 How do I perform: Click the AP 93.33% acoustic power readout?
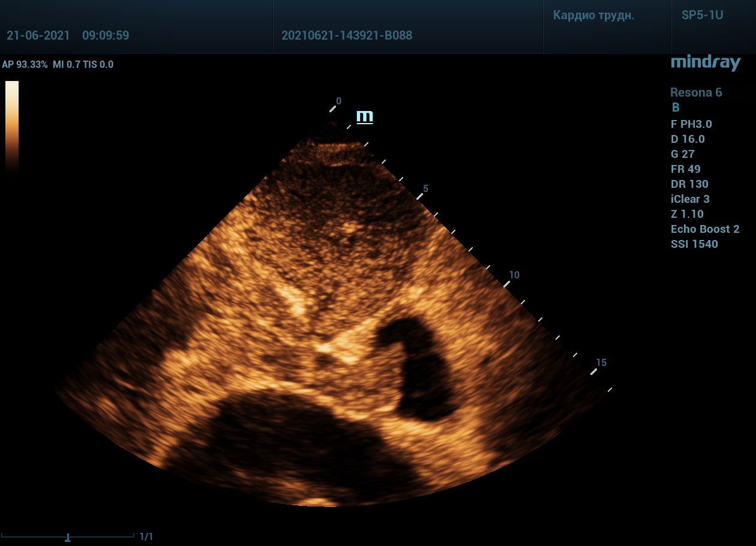(x=25, y=64)
